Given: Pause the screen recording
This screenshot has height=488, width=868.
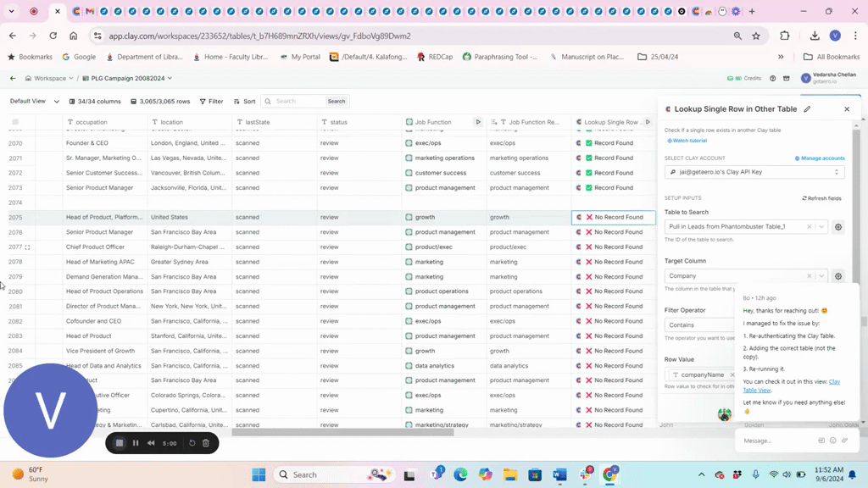Looking at the screenshot, I should pyautogui.click(x=136, y=443).
